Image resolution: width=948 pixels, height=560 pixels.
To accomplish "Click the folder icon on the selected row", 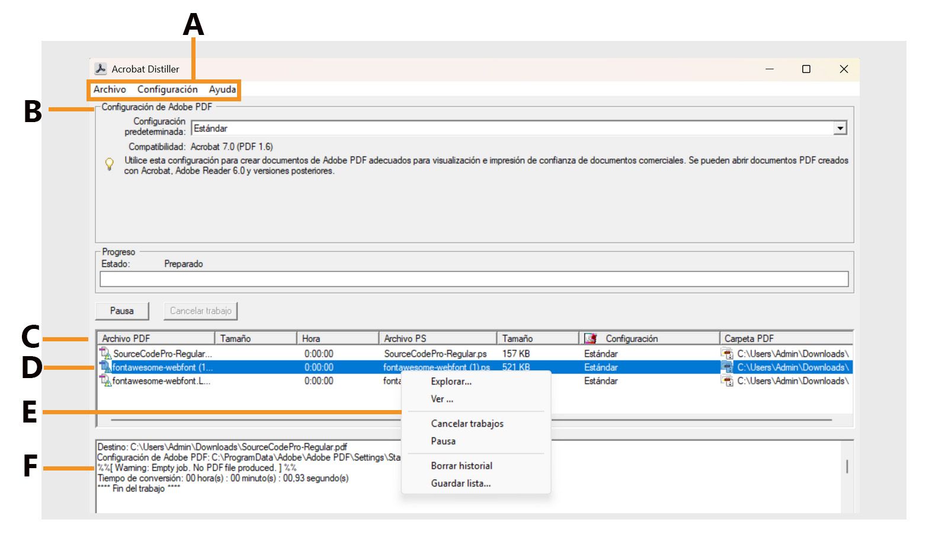I will click(727, 367).
